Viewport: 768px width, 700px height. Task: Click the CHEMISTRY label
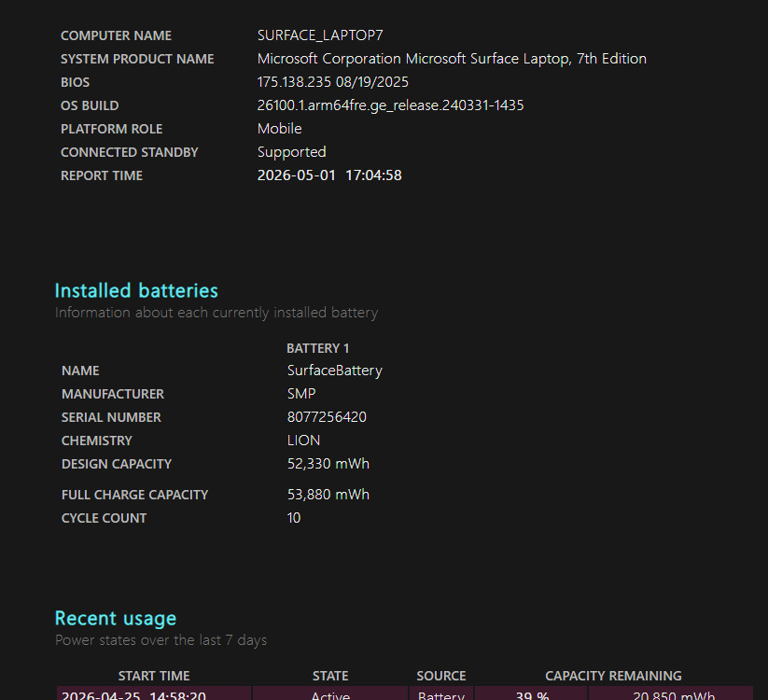97,441
